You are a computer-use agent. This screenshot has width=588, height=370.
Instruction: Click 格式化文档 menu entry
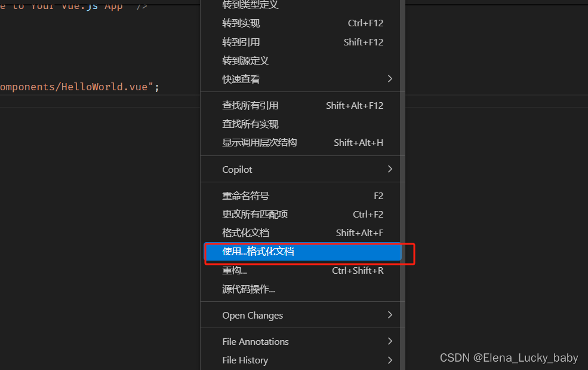[x=302, y=233]
